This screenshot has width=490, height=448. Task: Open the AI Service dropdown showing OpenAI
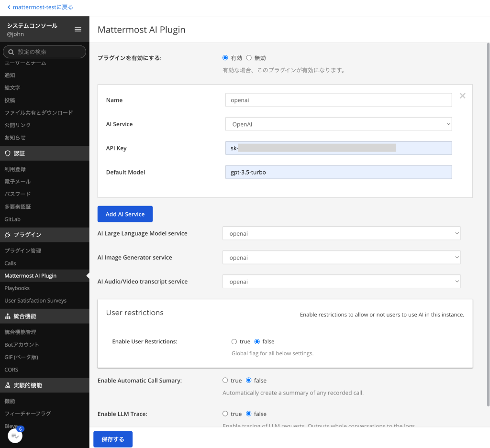pos(338,124)
